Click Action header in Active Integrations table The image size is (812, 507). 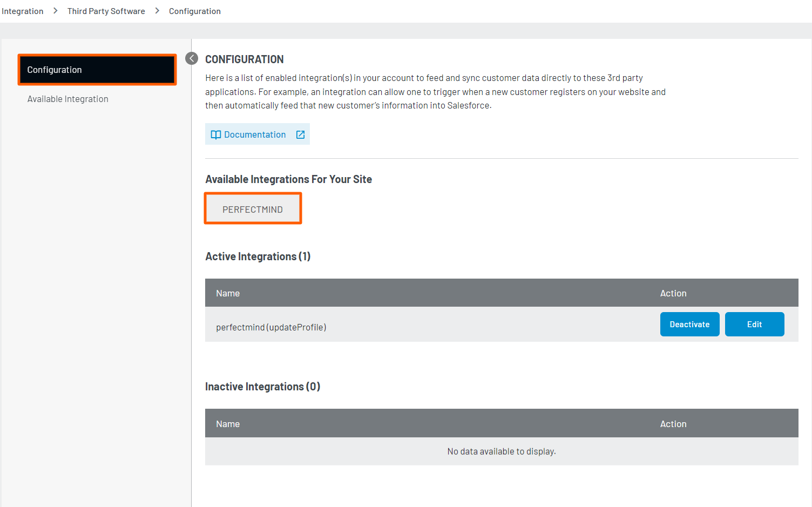[673, 294]
